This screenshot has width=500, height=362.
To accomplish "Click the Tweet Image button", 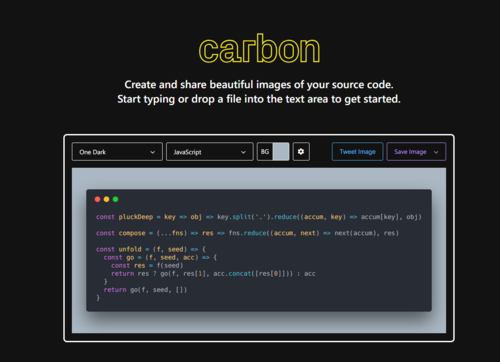I will click(x=357, y=152).
